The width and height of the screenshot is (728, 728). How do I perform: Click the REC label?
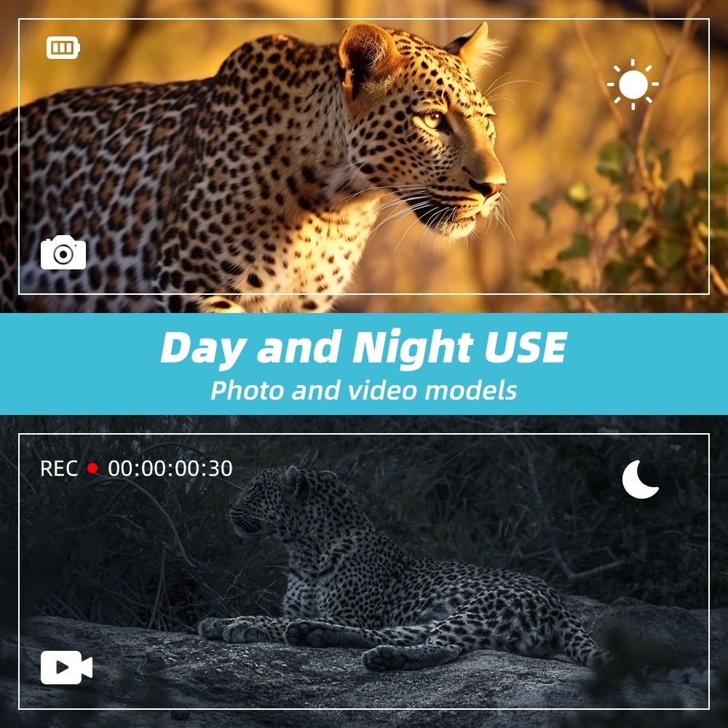click(x=59, y=468)
